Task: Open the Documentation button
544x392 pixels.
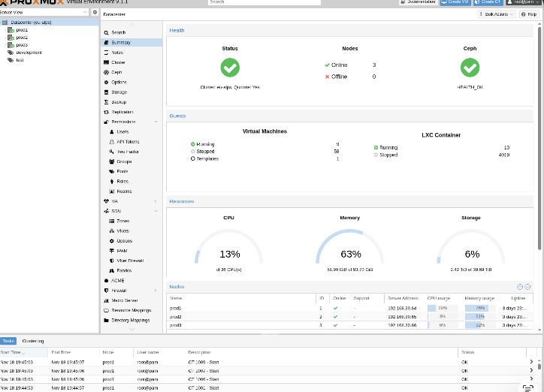Action: (x=417, y=2)
